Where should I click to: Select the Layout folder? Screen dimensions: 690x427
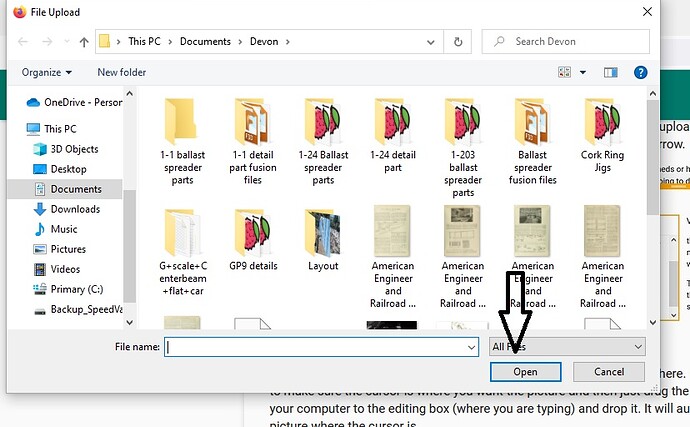(323, 240)
